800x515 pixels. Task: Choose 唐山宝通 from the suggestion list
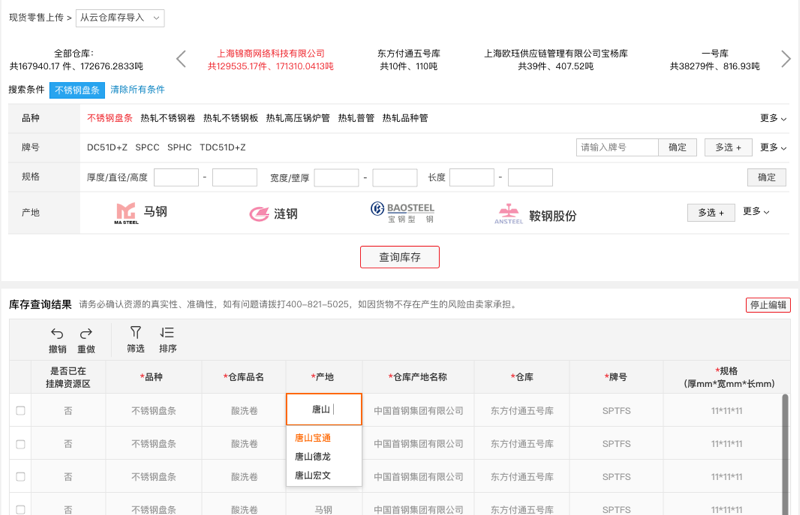tap(313, 438)
